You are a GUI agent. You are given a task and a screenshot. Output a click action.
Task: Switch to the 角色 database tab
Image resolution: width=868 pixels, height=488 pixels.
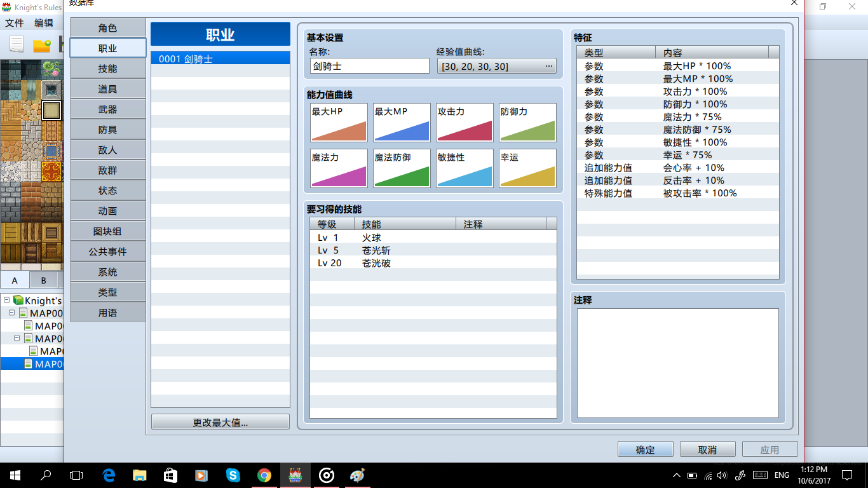pos(107,28)
